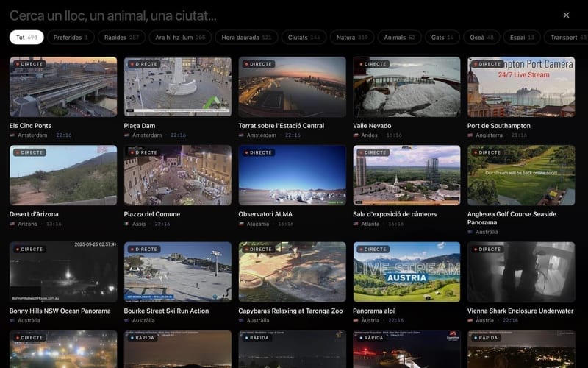
Task: Click the 'Panorama alpí' title
Action: coord(373,311)
